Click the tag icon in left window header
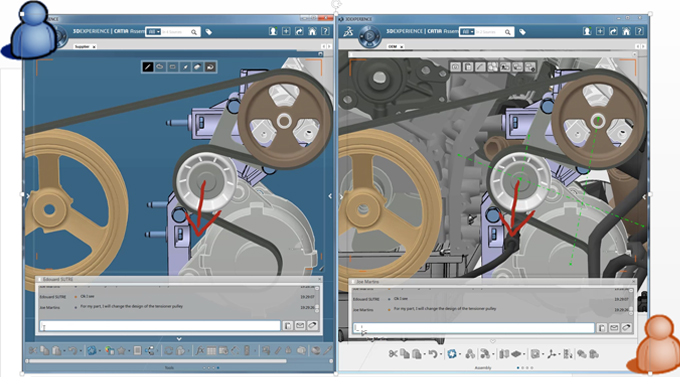 click(x=209, y=32)
